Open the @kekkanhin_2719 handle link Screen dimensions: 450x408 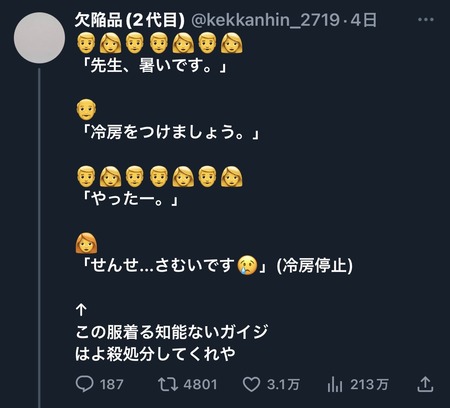click(265, 20)
